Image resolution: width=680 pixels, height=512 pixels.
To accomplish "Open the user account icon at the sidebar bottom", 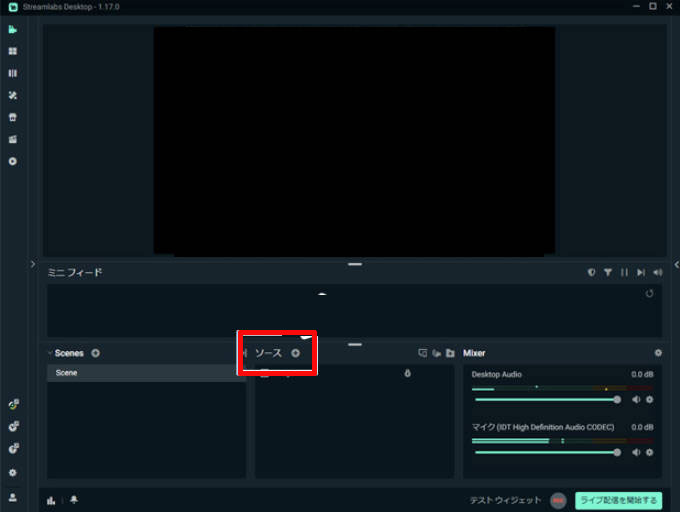I will pos(13,497).
